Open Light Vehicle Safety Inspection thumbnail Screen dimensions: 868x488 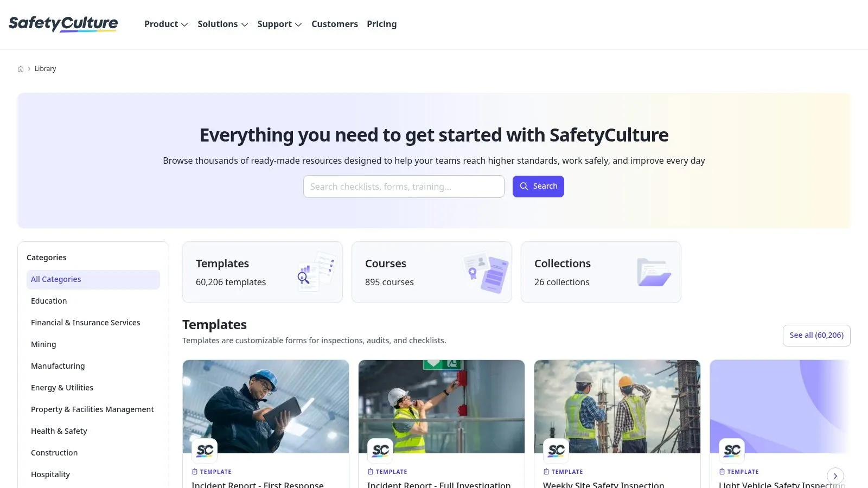(780, 407)
